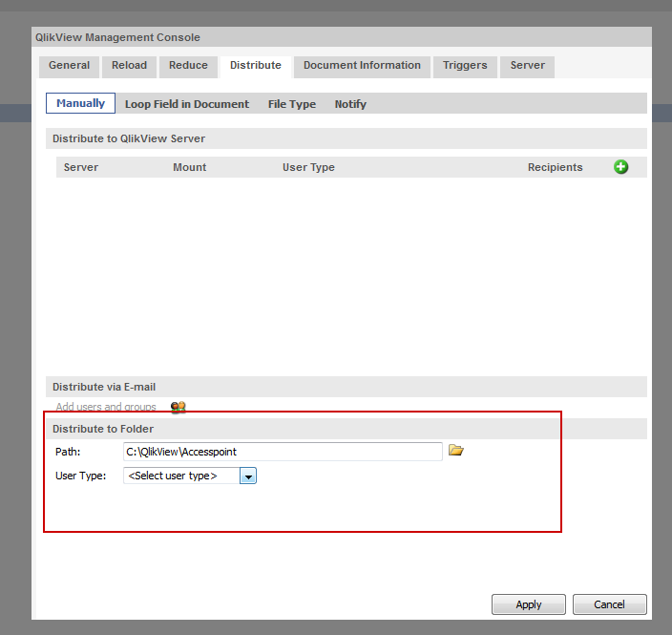Viewport: 672px width, 635px height.
Task: Click the Apply button
Action: pos(529,604)
